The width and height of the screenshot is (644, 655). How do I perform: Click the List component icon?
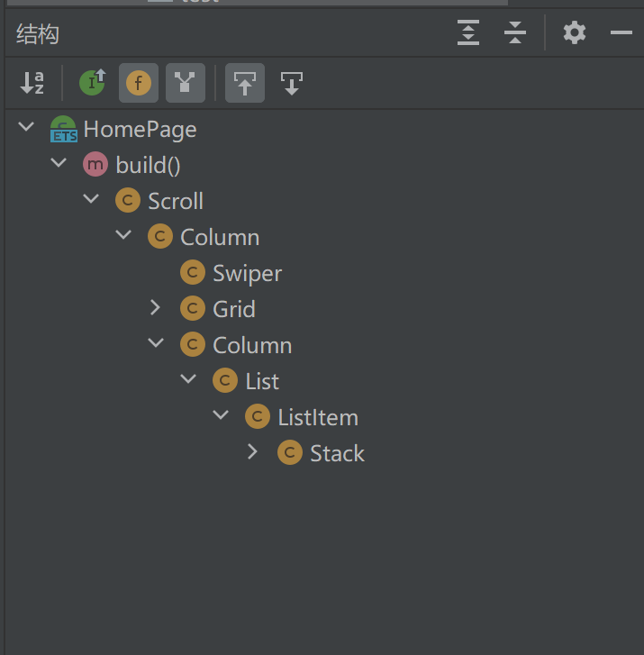[x=225, y=380]
